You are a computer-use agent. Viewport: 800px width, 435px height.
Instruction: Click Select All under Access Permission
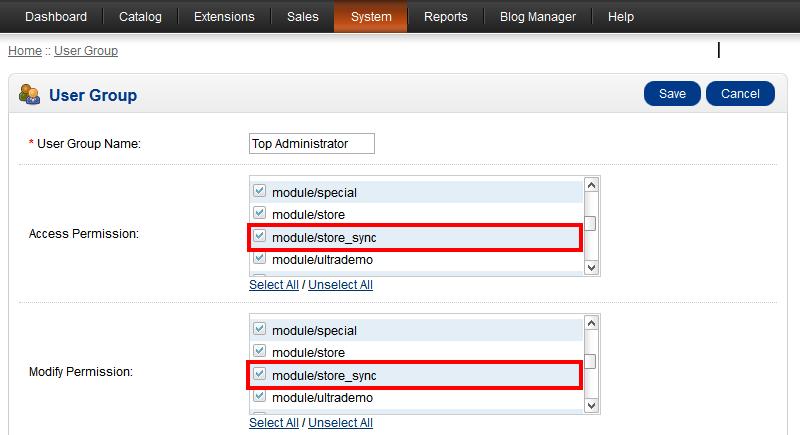tap(273, 285)
